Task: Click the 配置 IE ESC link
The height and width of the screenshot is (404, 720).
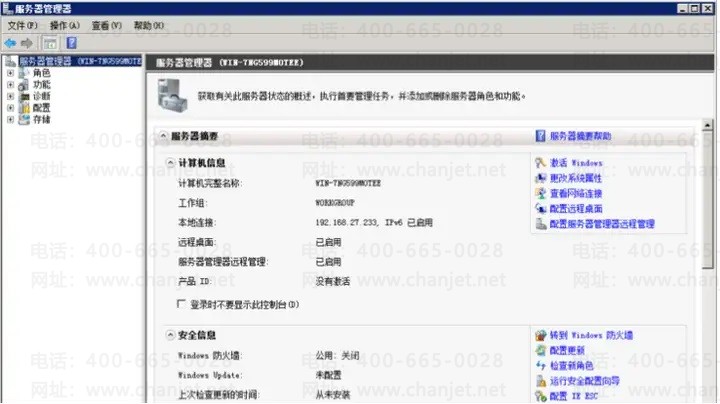Action: [x=574, y=396]
